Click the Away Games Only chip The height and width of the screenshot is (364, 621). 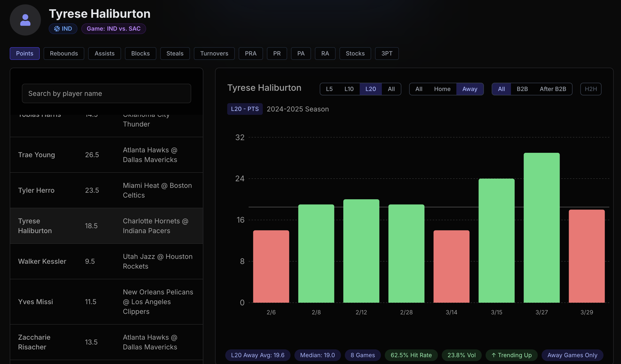pos(573,355)
